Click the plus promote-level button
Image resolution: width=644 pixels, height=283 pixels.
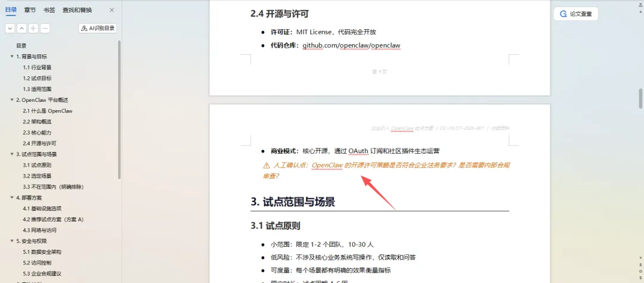[x=33, y=29]
